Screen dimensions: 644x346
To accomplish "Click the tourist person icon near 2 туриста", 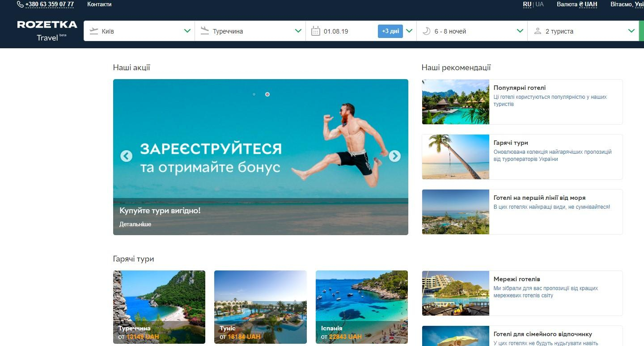I will click(x=538, y=31).
